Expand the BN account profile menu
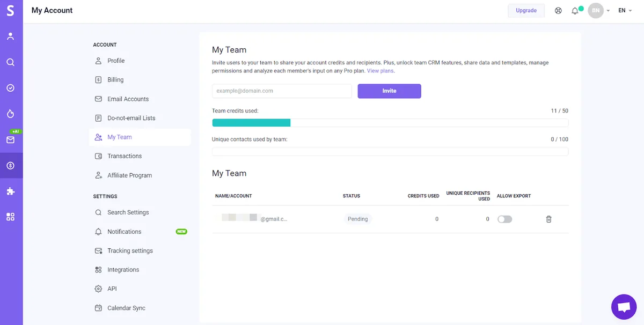The height and width of the screenshot is (325, 644). point(596,10)
